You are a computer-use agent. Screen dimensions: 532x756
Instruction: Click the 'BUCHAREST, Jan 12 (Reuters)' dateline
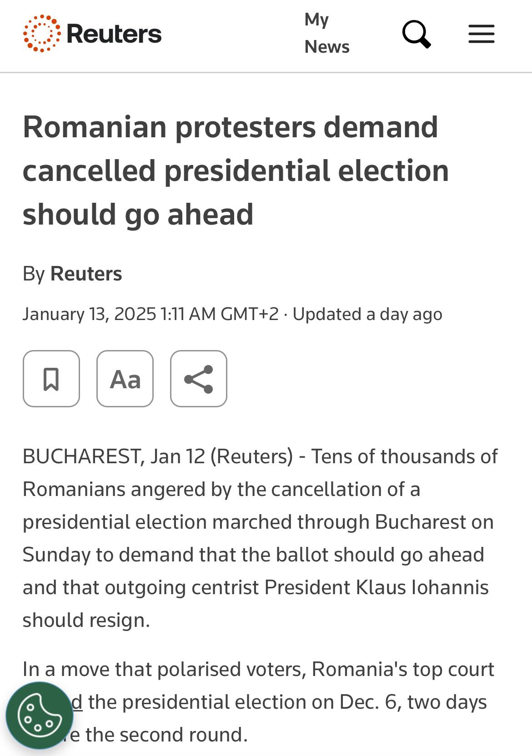(157, 456)
